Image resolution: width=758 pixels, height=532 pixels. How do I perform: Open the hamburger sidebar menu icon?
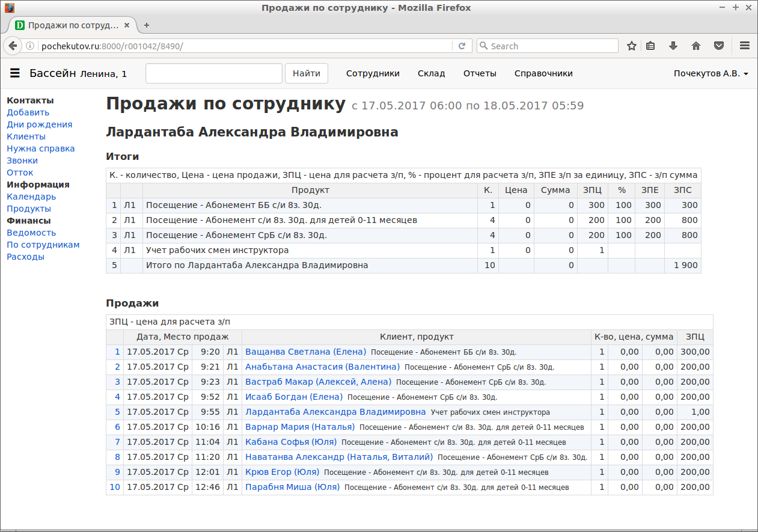click(15, 73)
